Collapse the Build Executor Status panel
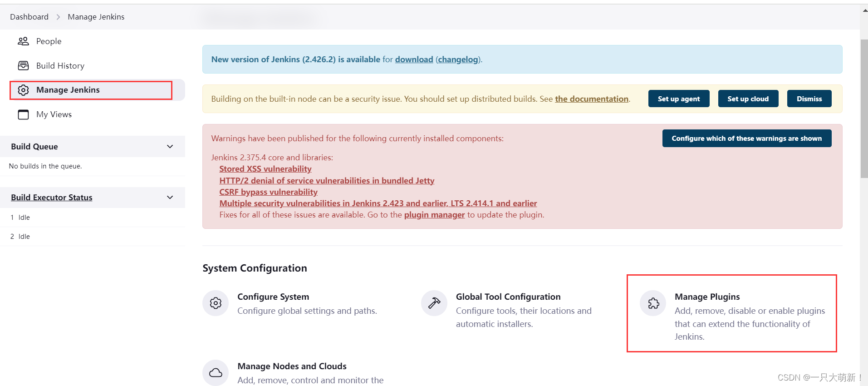Screen dimensions: 868x386 point(170,198)
